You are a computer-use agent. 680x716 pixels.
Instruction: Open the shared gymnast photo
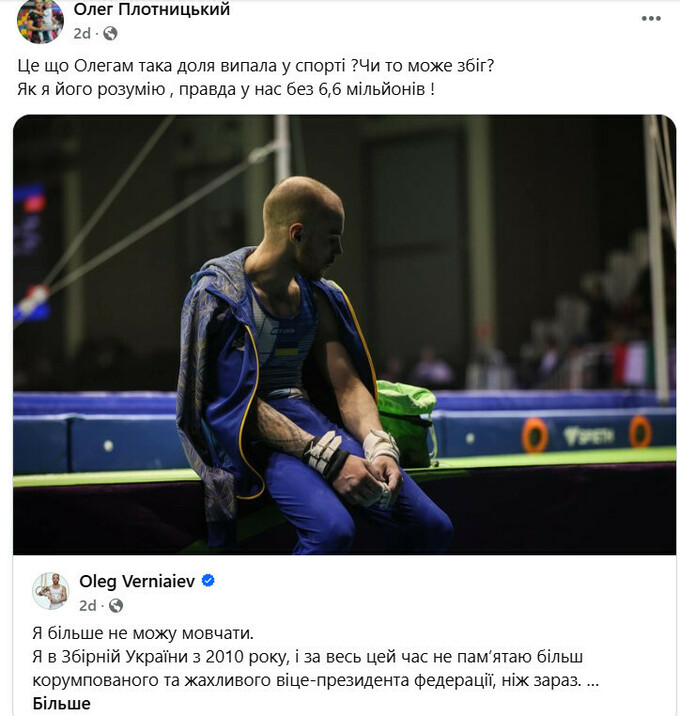344,335
